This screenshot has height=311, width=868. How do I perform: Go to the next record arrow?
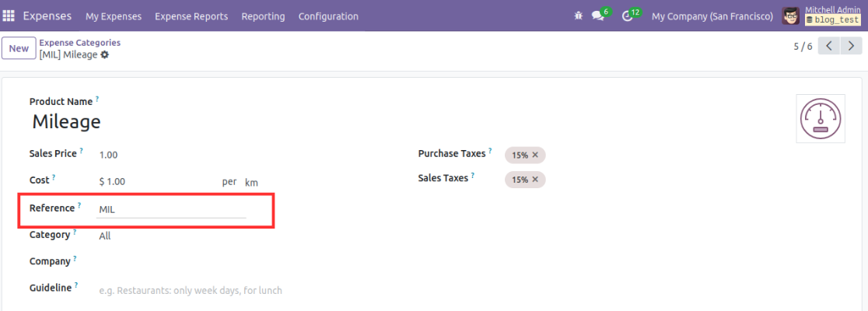tap(851, 46)
